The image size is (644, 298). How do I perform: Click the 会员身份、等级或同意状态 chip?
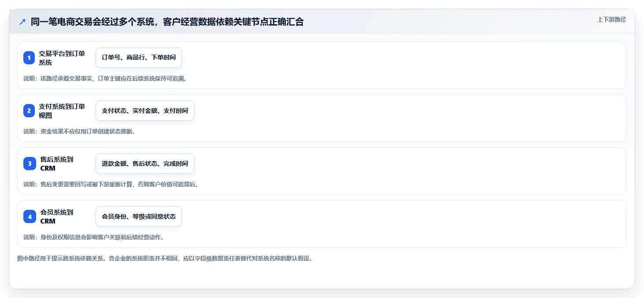[139, 216]
